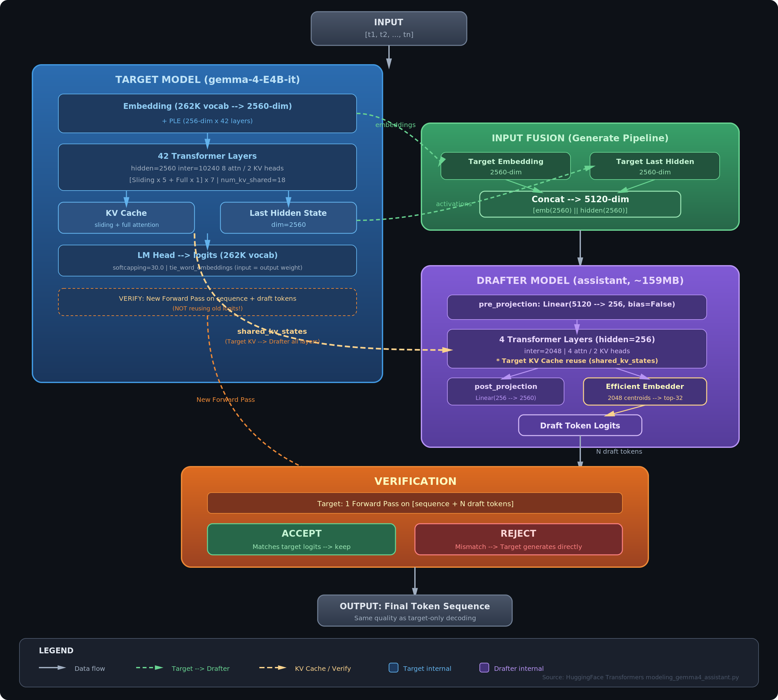Select 'hidden=2560 inter=10240 8 attn / 2 KV heads'
778x700 pixels.
pyautogui.click(x=207, y=168)
